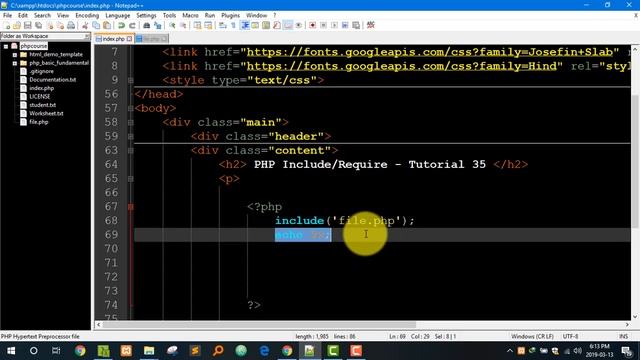This screenshot has height=360, width=640.
Task: Click the Replace toolbar icon
Action: point(158,25)
